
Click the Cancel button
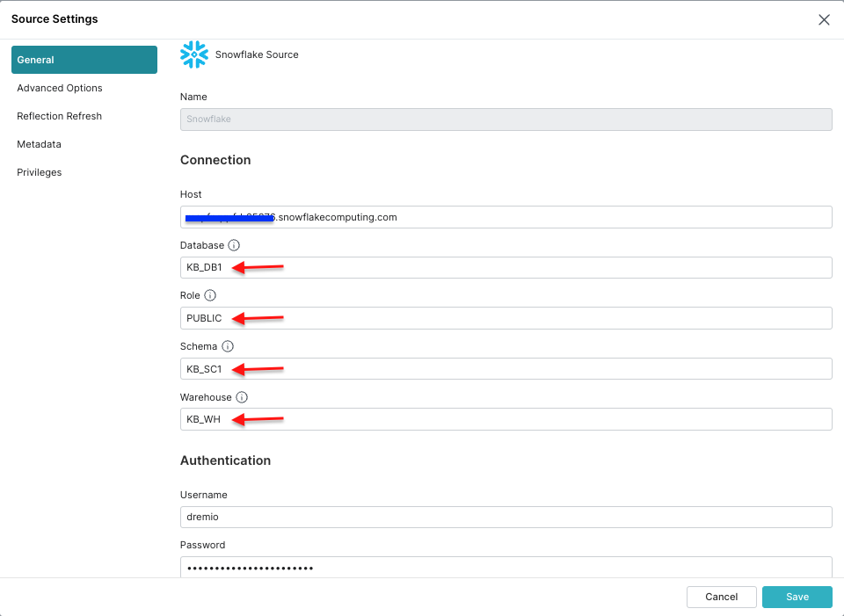(x=721, y=597)
